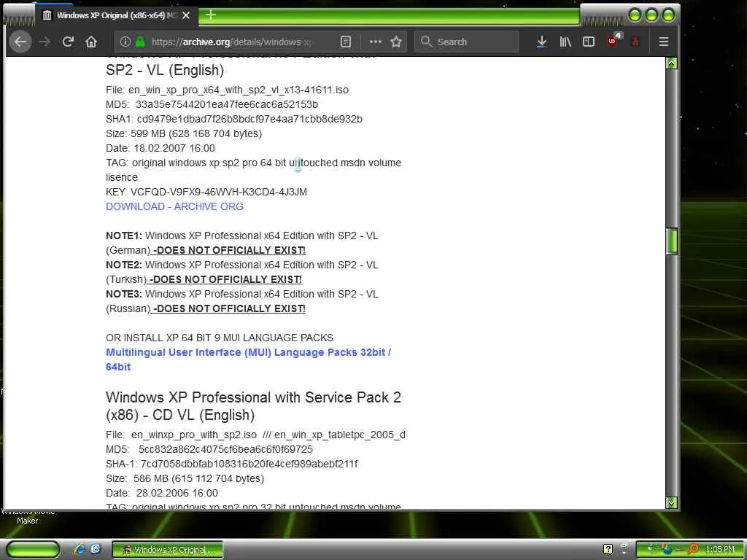This screenshot has height=560, width=747.
Task: Click the second quick launch icon
Action: click(96, 550)
